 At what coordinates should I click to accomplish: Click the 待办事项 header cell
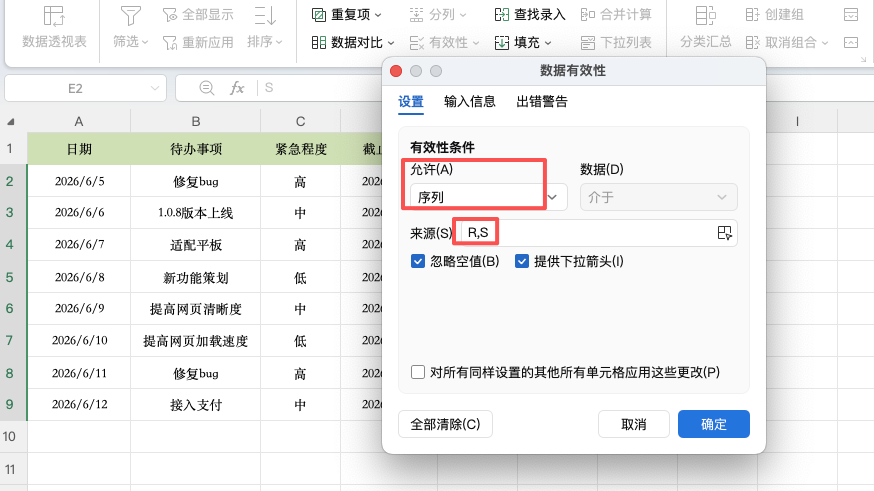tap(196, 149)
